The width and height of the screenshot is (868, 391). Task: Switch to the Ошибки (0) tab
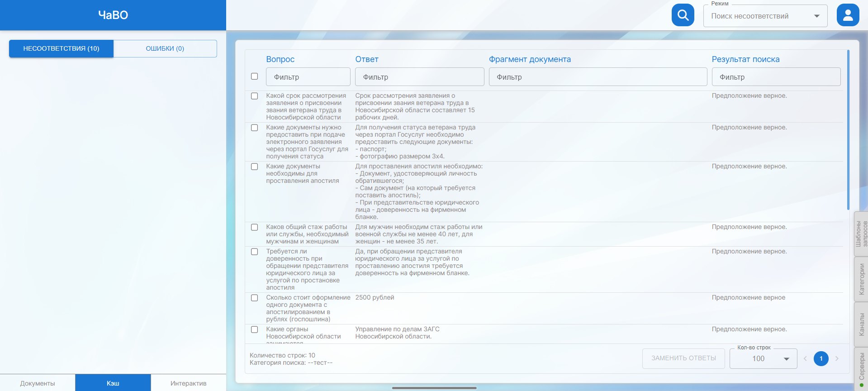(x=165, y=48)
